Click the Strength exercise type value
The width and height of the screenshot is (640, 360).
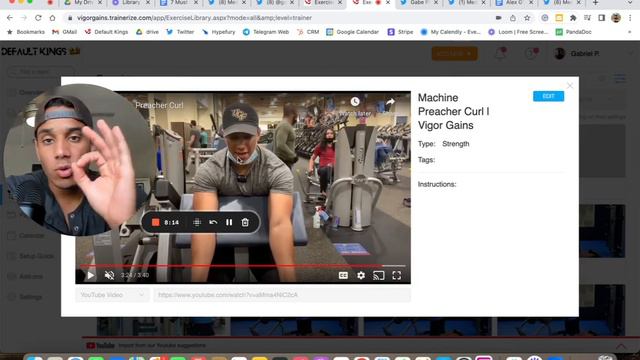[x=456, y=144]
